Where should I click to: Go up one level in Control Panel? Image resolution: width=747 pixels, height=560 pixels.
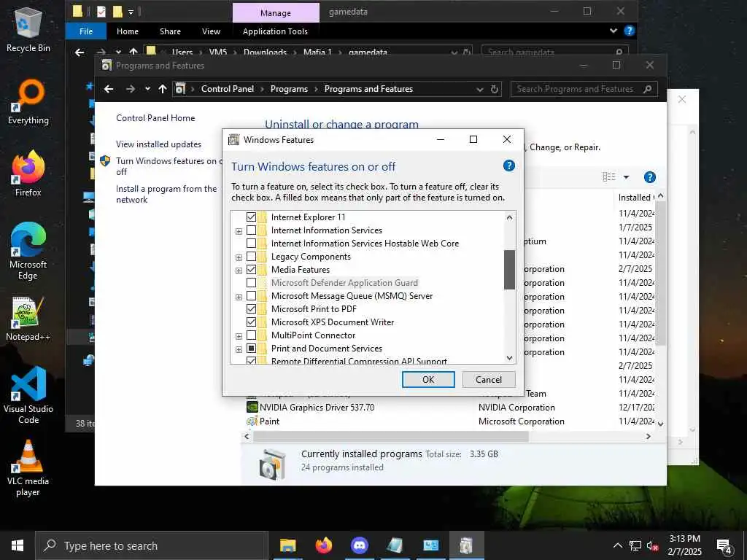click(163, 89)
